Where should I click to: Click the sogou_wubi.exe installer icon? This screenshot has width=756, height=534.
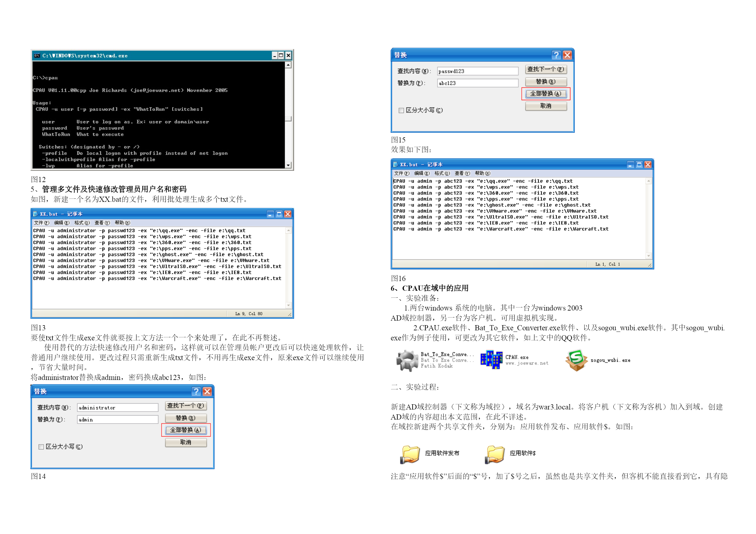(577, 360)
